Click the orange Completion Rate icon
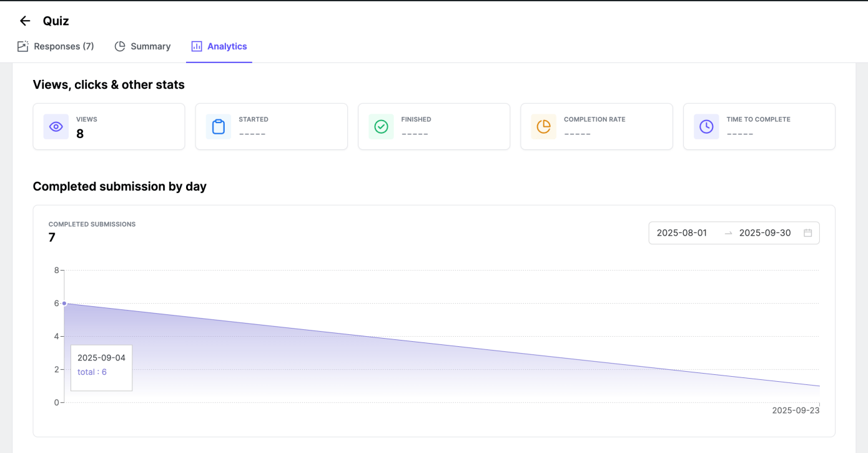This screenshot has height=453, width=868. (543, 127)
